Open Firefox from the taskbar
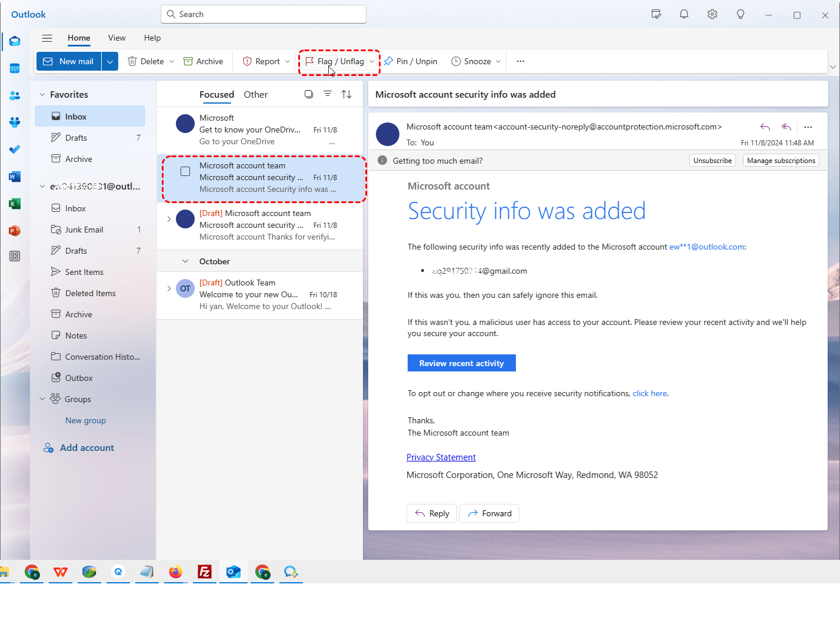 [175, 572]
